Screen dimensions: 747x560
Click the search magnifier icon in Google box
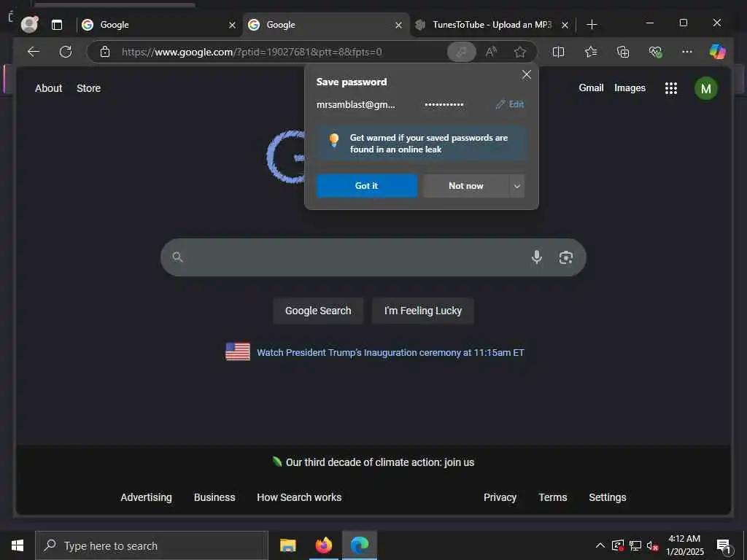point(177,257)
